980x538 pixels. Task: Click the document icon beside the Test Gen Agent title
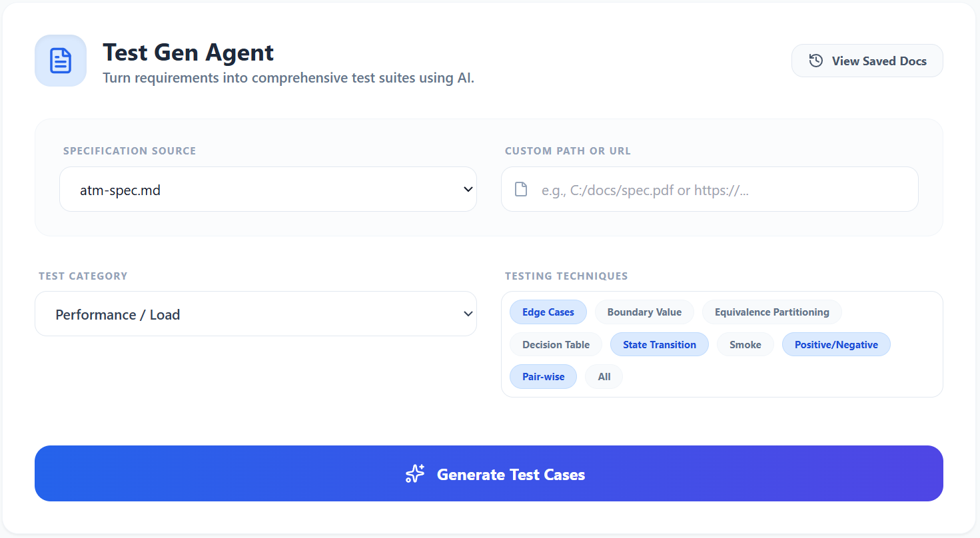tap(60, 60)
